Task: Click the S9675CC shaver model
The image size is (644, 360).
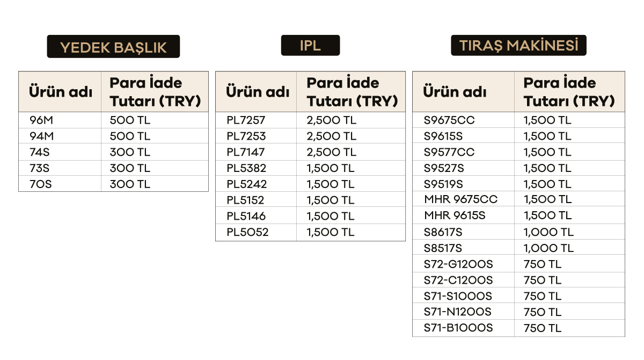Action: tap(449, 120)
